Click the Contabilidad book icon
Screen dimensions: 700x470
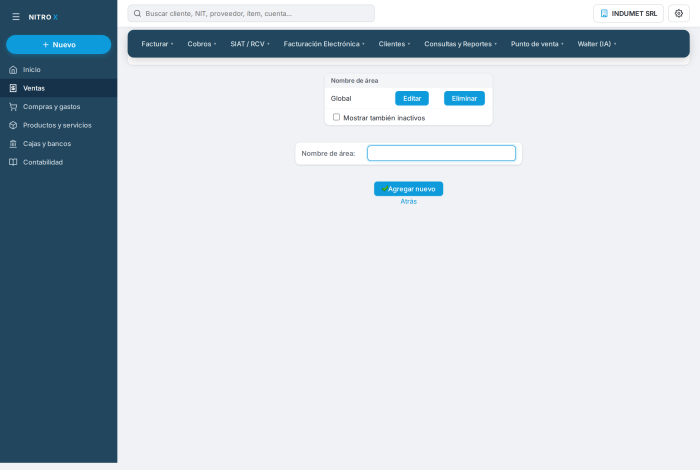pyautogui.click(x=13, y=162)
